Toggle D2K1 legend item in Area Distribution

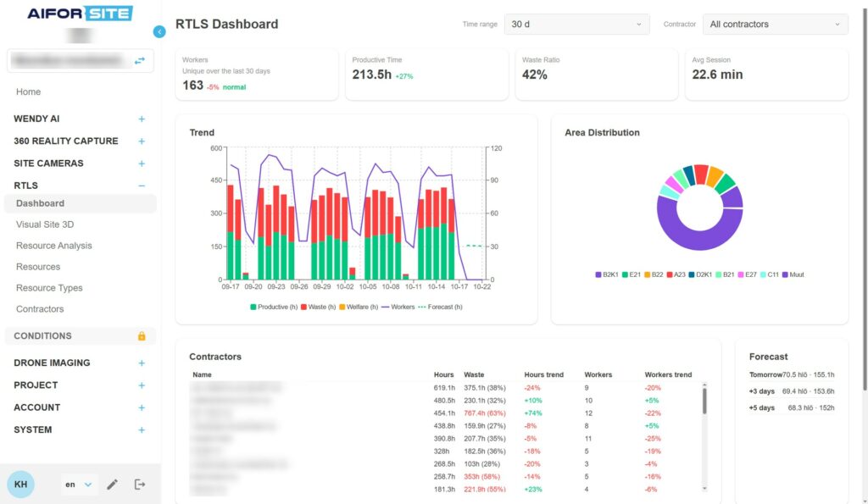(700, 275)
